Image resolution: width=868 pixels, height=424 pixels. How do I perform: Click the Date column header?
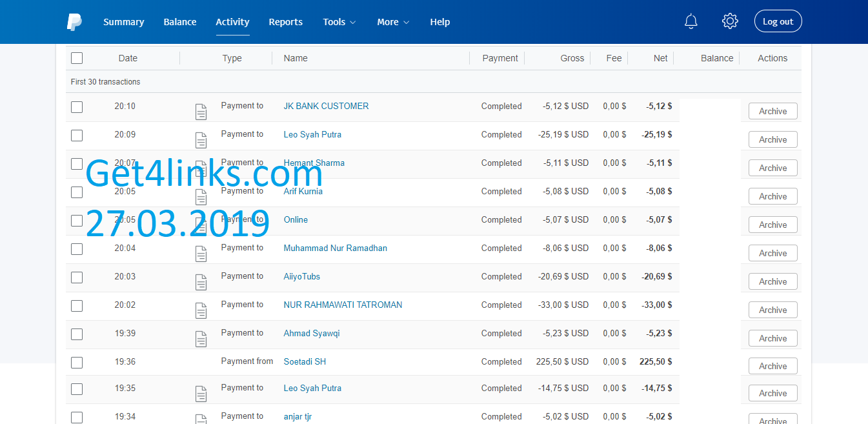click(x=128, y=58)
